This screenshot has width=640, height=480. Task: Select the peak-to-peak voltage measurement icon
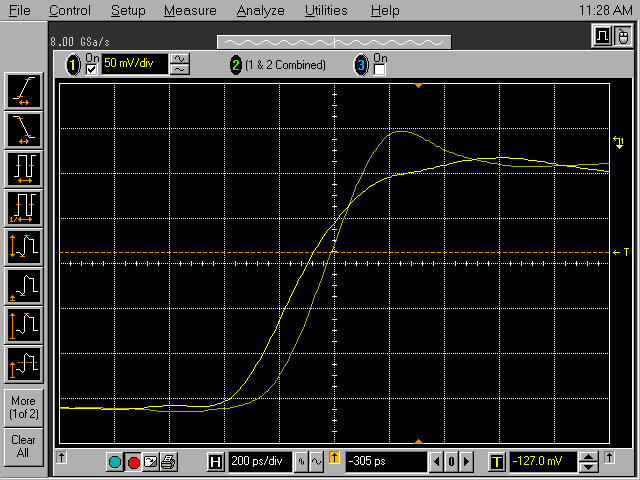point(24,247)
